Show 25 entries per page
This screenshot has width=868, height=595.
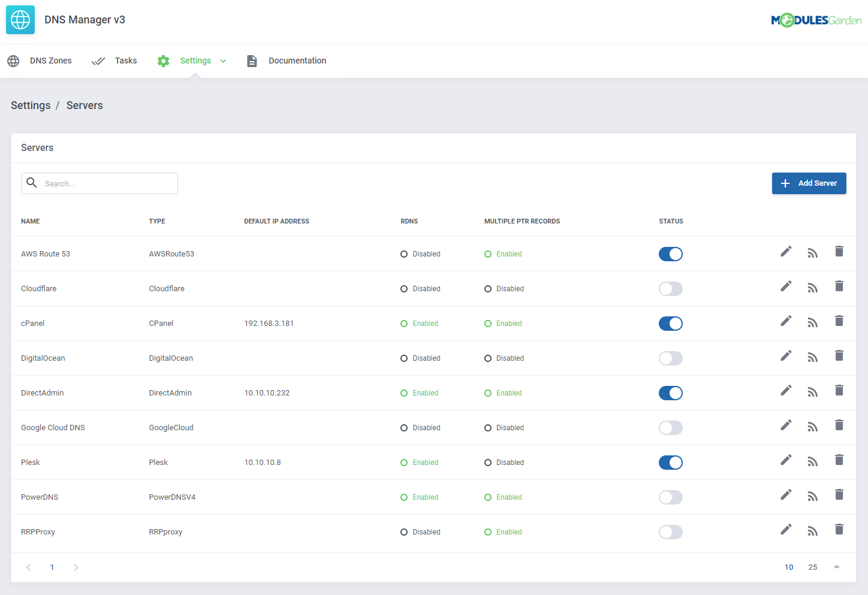pos(813,567)
